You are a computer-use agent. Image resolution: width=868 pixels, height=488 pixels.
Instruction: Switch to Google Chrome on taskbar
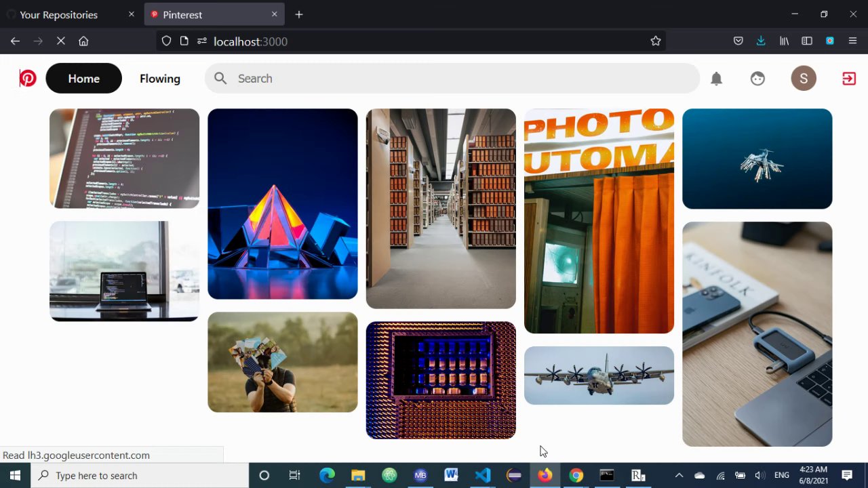(576, 475)
